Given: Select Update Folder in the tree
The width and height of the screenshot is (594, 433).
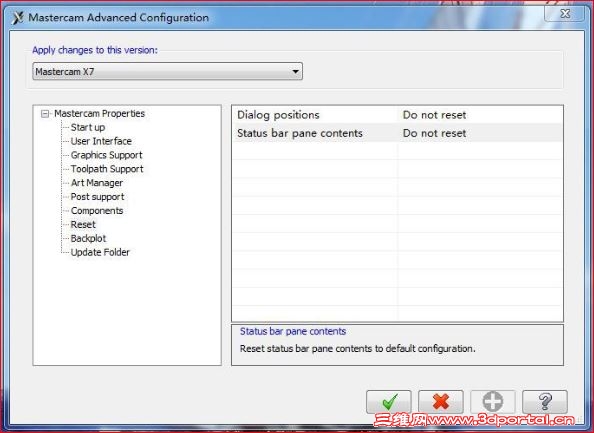Looking at the screenshot, I should [x=100, y=252].
